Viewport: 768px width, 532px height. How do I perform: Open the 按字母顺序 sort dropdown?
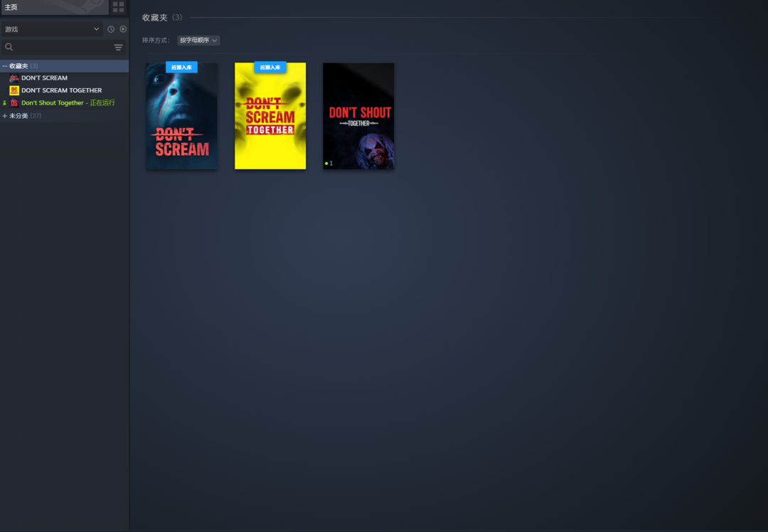[x=198, y=40]
